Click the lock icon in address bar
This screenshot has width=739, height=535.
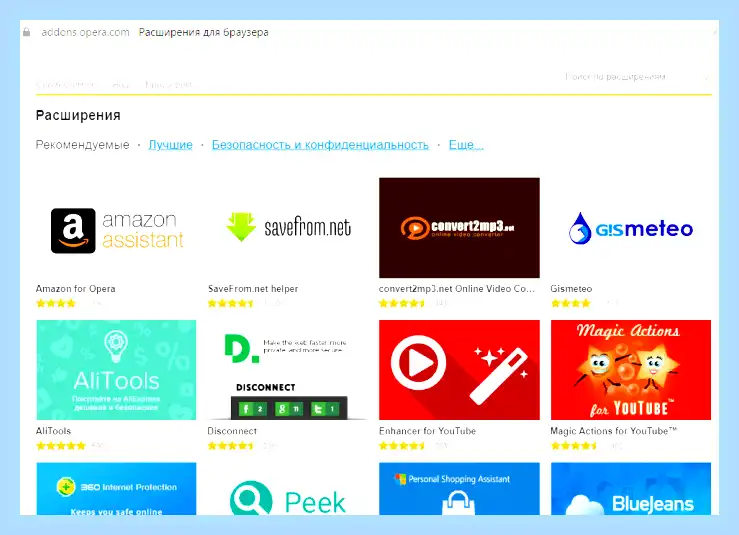27,32
